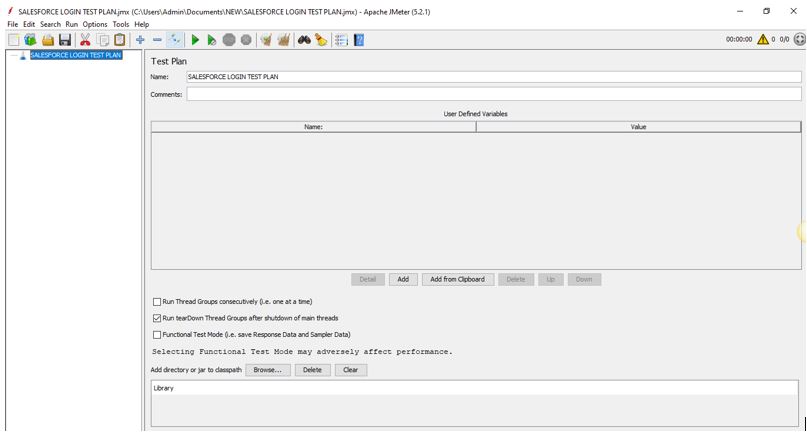Click the Add variable button
Image resolution: width=807 pixels, height=432 pixels.
coord(403,279)
